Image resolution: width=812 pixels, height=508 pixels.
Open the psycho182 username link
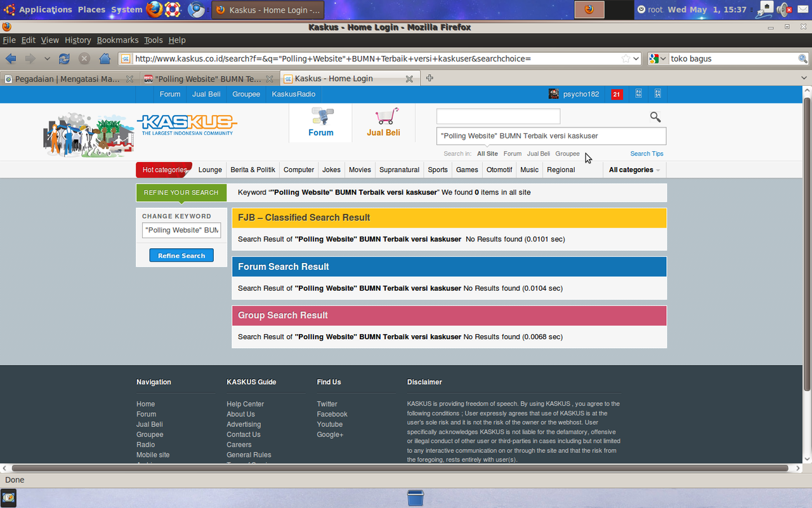(581, 94)
